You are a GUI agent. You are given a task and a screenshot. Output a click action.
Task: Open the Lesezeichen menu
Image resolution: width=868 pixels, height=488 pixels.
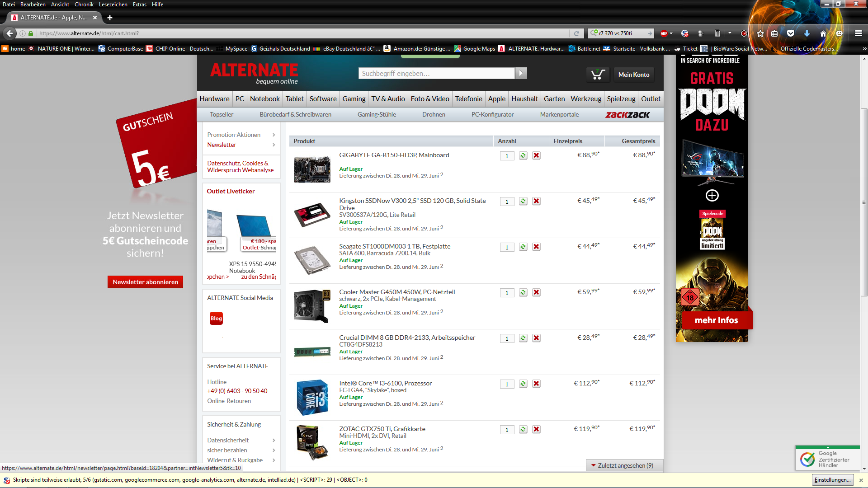[113, 5]
